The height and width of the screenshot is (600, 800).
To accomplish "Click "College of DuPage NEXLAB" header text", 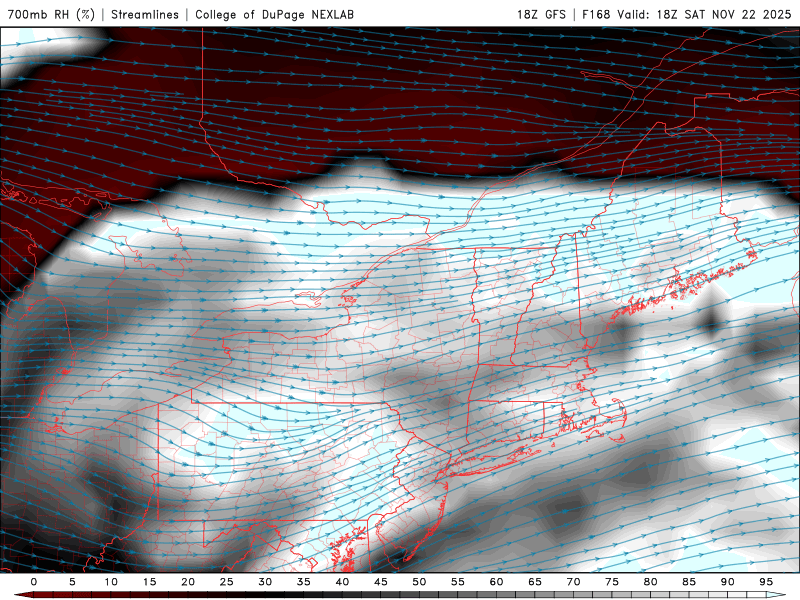I will tap(274, 14).
